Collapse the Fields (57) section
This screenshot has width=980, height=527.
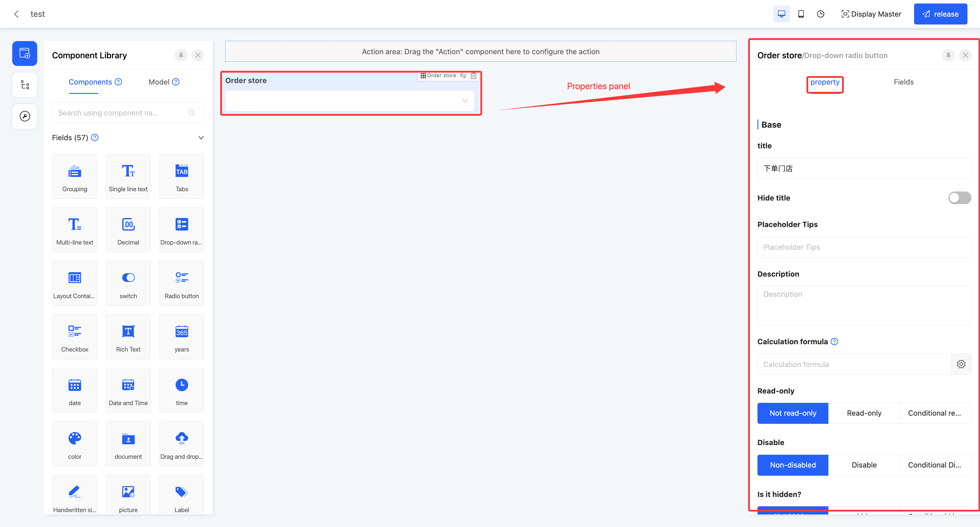coord(201,138)
